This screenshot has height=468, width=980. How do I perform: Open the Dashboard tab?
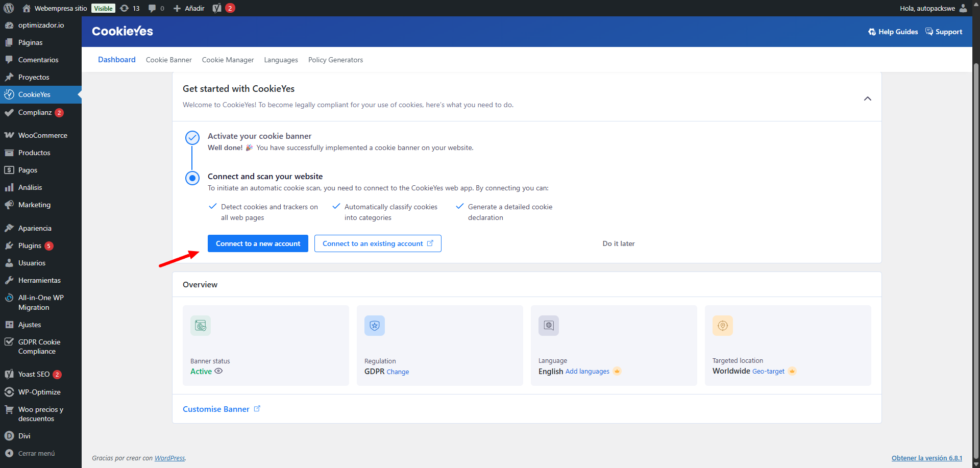coord(117,60)
